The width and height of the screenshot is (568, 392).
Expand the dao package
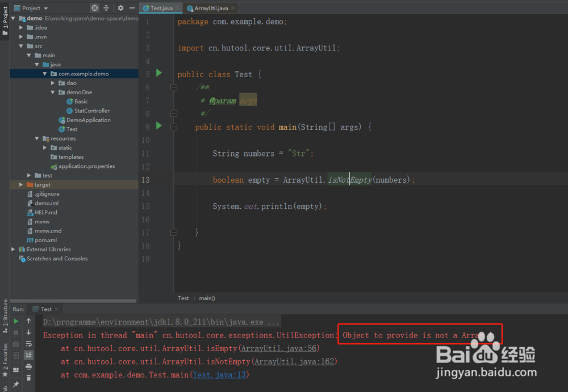tap(53, 83)
